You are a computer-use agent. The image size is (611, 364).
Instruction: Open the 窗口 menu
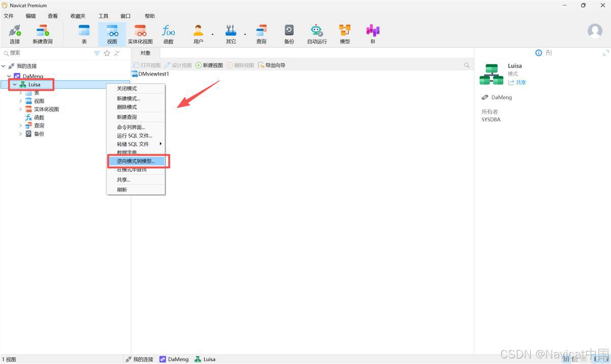pos(125,16)
